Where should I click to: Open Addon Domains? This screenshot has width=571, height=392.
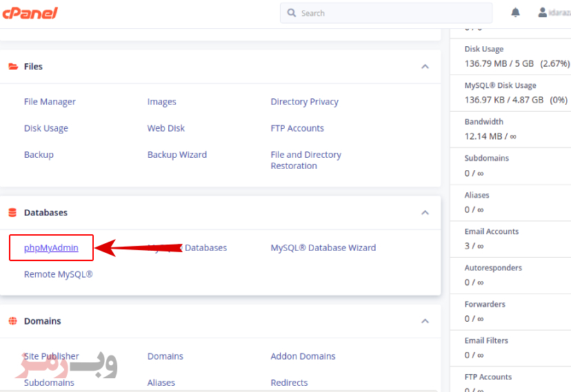coord(303,356)
